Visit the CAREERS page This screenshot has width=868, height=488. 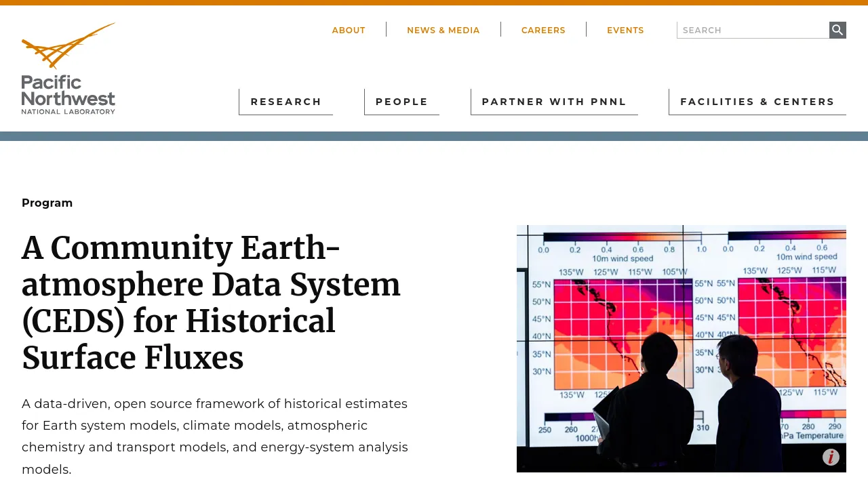(x=543, y=30)
